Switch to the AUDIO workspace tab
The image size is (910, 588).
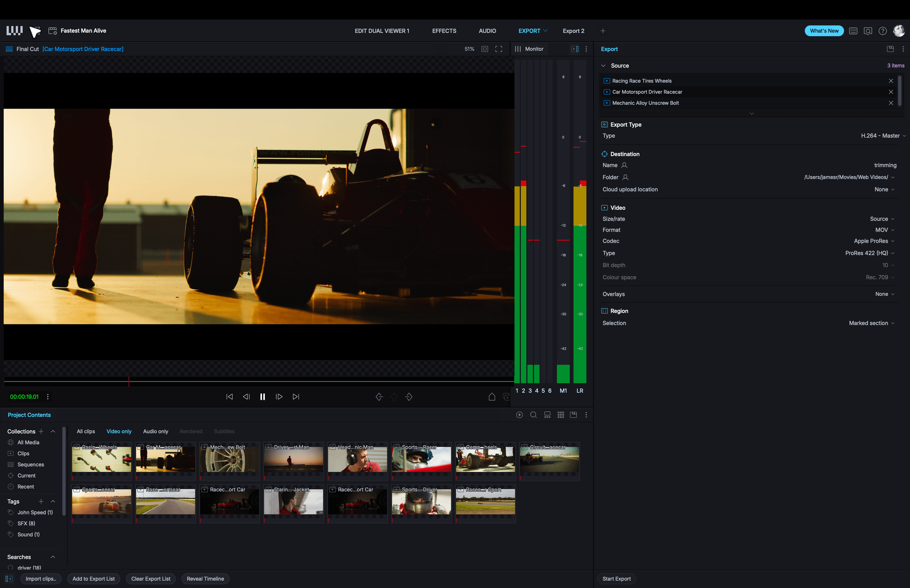(487, 31)
